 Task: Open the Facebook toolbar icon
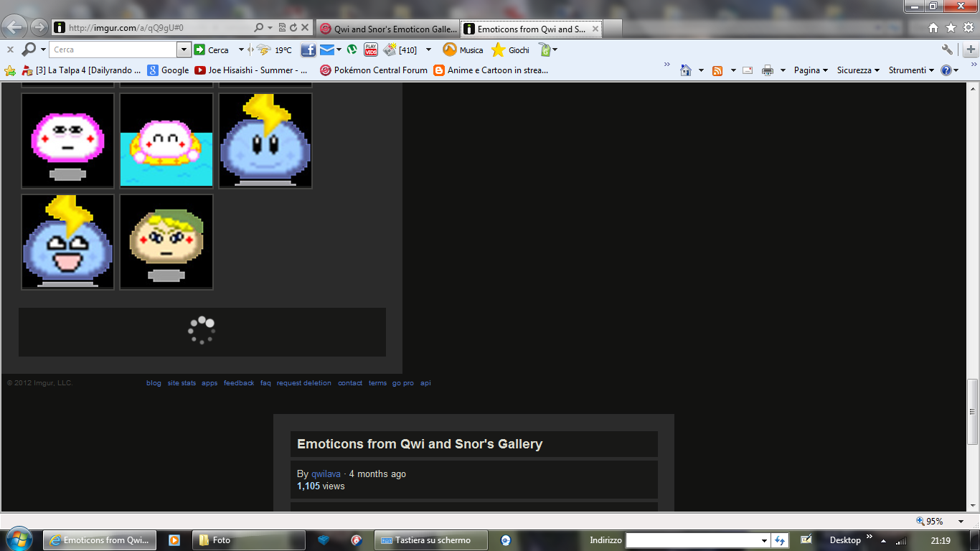[308, 50]
